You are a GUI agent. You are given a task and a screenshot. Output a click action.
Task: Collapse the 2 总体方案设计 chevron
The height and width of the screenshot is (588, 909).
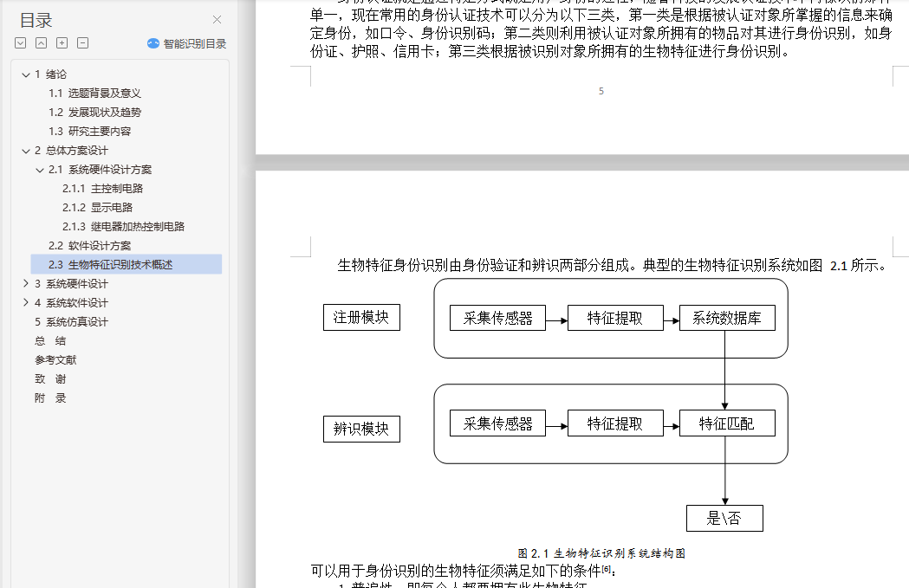pyautogui.click(x=25, y=151)
